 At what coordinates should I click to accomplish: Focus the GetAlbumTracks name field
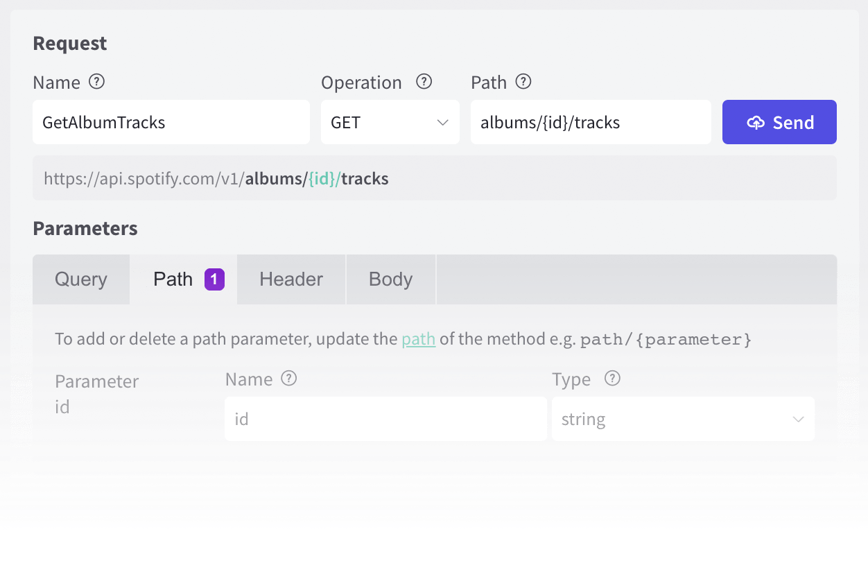(171, 123)
